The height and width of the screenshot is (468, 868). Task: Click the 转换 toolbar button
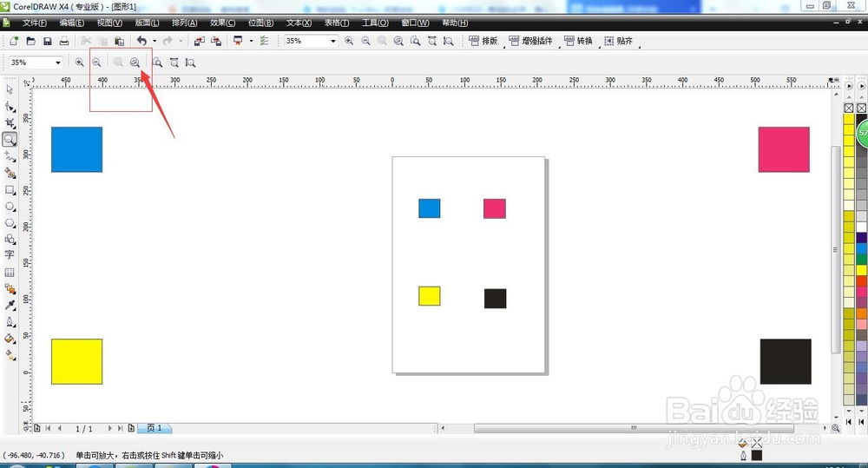click(578, 41)
